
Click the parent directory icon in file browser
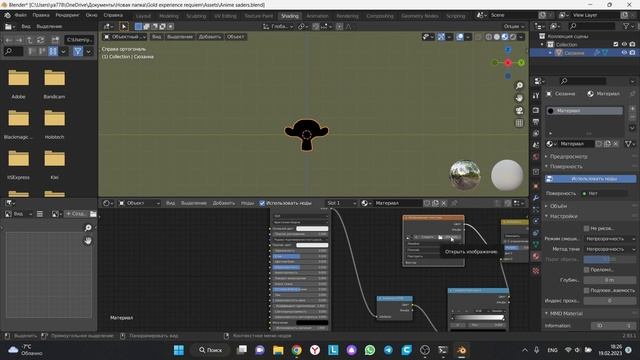[30, 40]
